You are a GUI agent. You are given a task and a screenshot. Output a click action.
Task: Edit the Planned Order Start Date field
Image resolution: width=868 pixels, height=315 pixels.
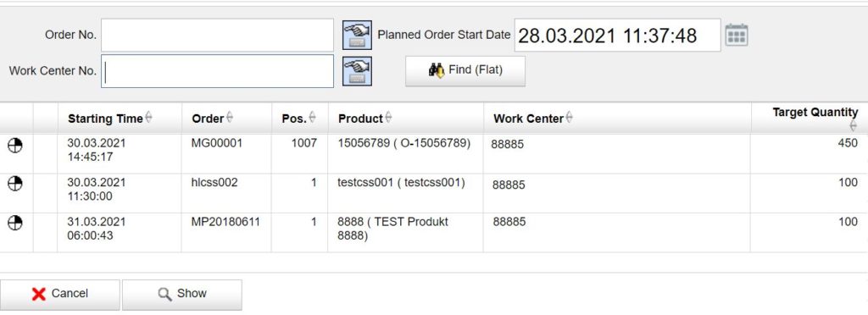(x=618, y=36)
